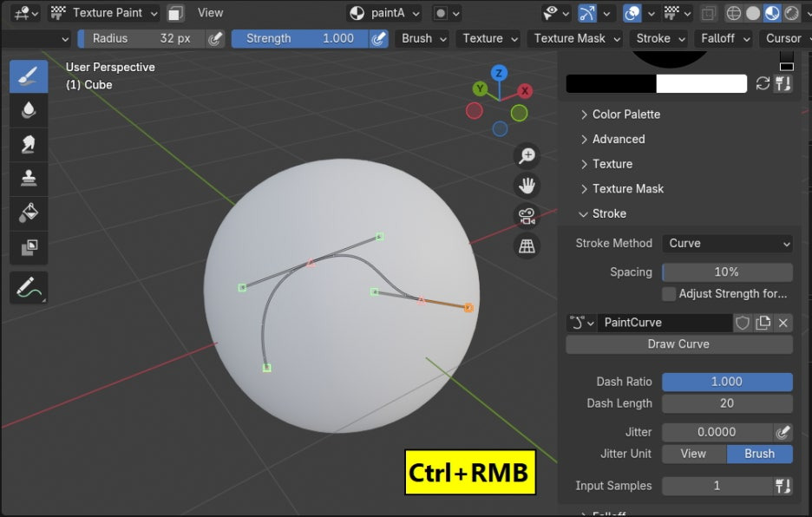This screenshot has height=517, width=812.
Task: Adjust the Dash Ratio slider
Action: click(x=727, y=382)
